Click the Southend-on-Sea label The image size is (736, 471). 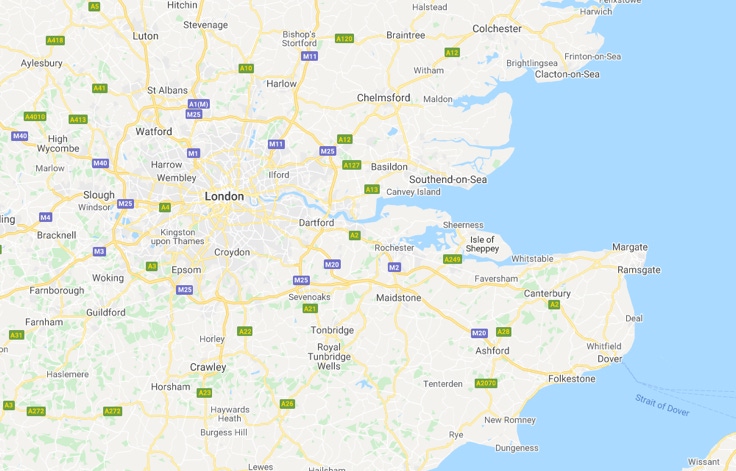448,179
